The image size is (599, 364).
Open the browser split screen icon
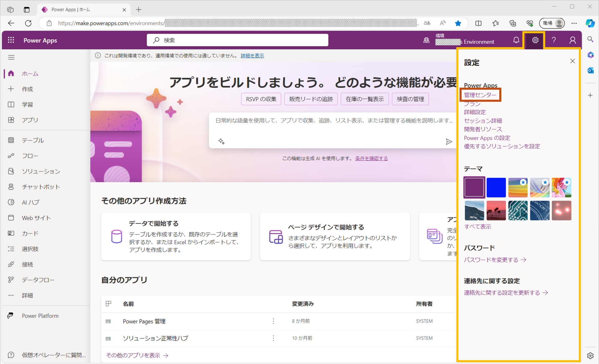click(478, 23)
